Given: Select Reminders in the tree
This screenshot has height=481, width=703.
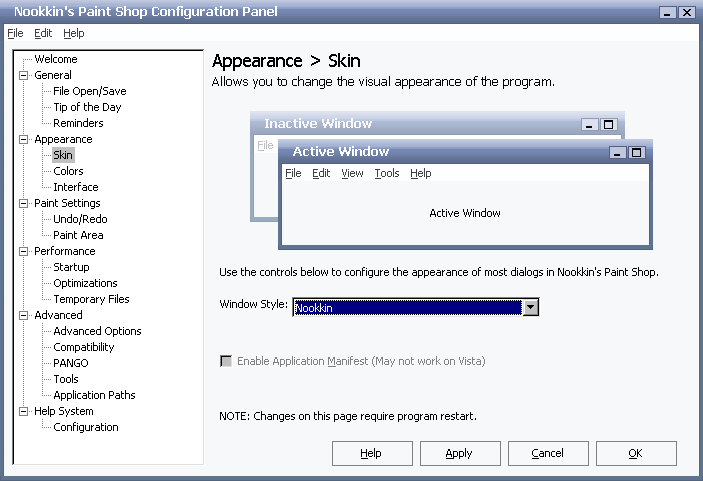Looking at the screenshot, I should [x=78, y=123].
